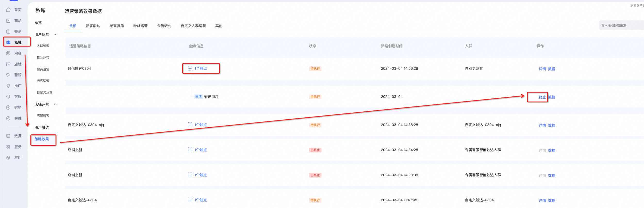Click 1个触点 link in 短信触达0304 row
This screenshot has width=644, height=208.
[201, 68]
